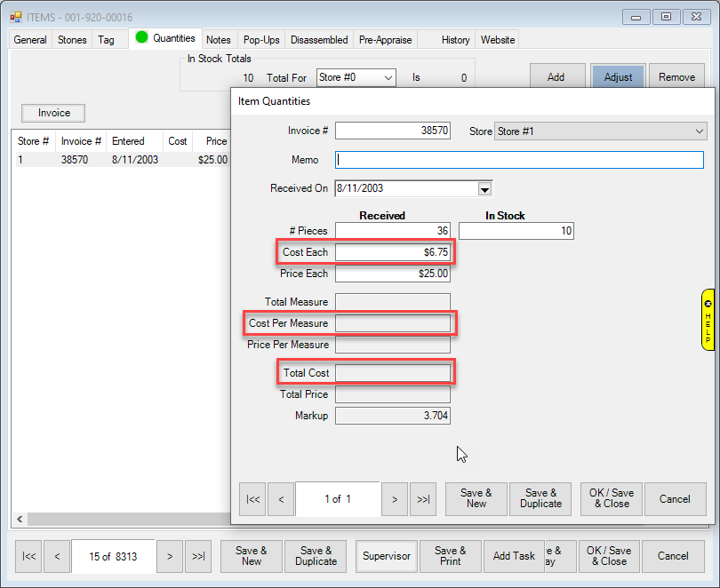The height and width of the screenshot is (588, 720).
Task: Click the yellow HELP tab icon
Action: (x=708, y=319)
